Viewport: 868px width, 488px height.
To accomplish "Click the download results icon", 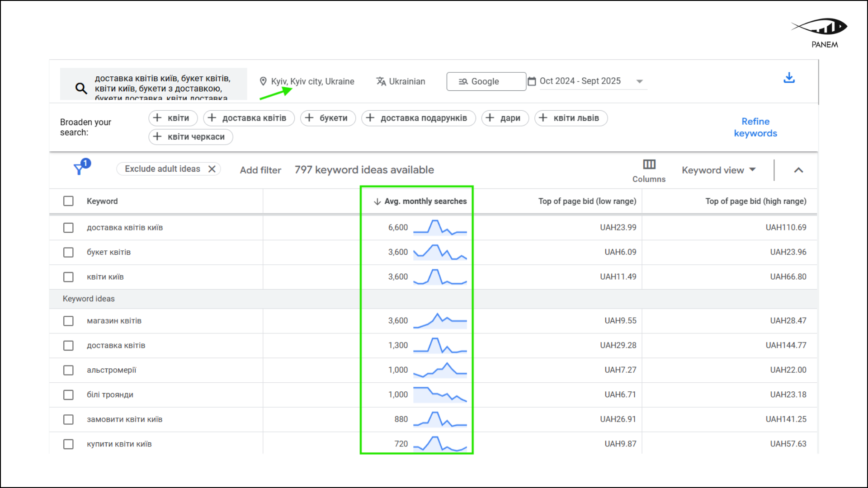I will 789,78.
